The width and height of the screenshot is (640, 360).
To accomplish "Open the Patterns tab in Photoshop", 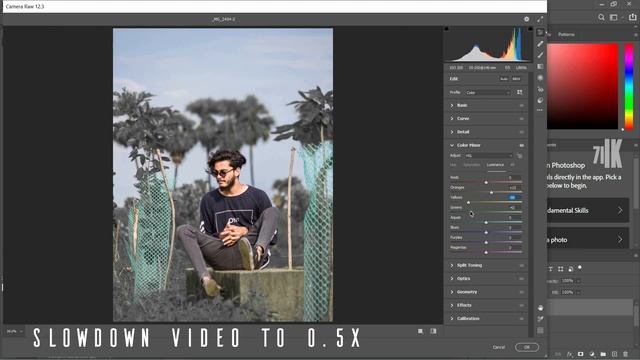I will coord(566,34).
